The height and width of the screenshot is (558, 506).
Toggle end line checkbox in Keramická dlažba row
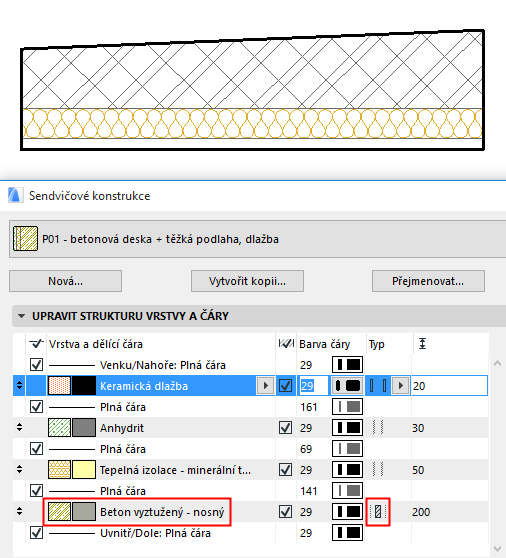pos(285,386)
